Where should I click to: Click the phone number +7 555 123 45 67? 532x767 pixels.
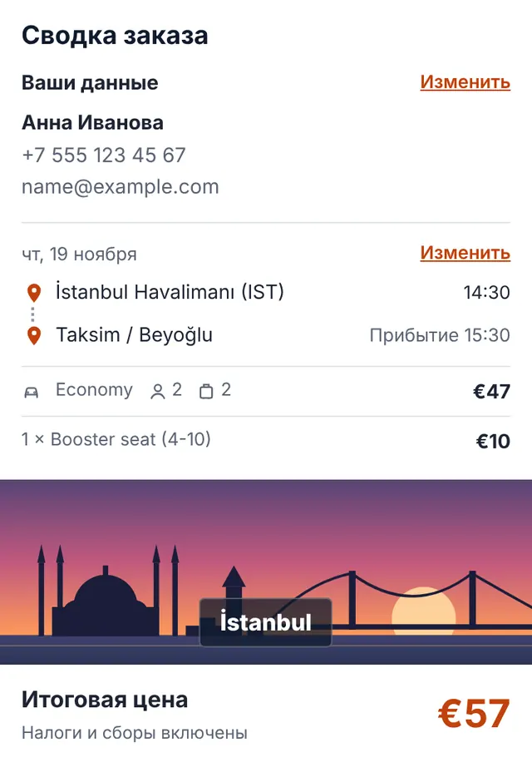coord(104,155)
